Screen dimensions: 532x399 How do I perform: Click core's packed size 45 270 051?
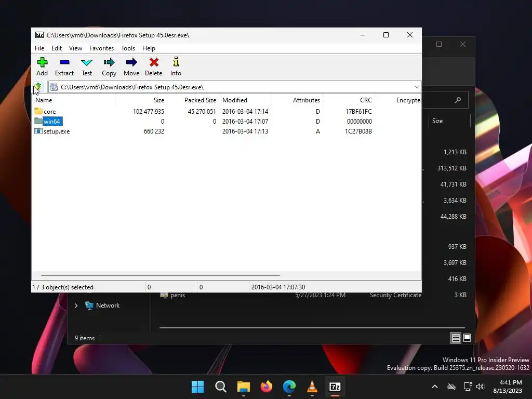point(202,111)
